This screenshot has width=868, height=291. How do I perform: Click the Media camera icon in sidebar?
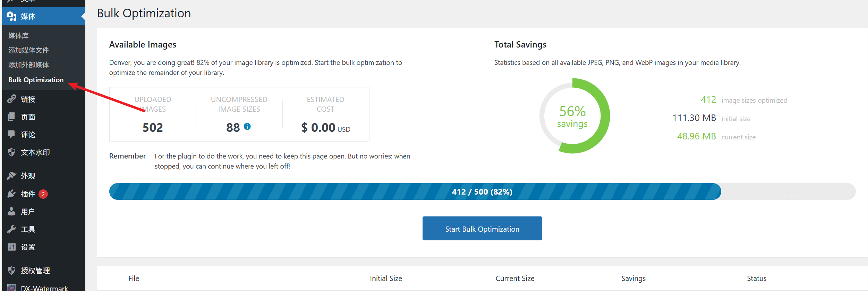(11, 16)
